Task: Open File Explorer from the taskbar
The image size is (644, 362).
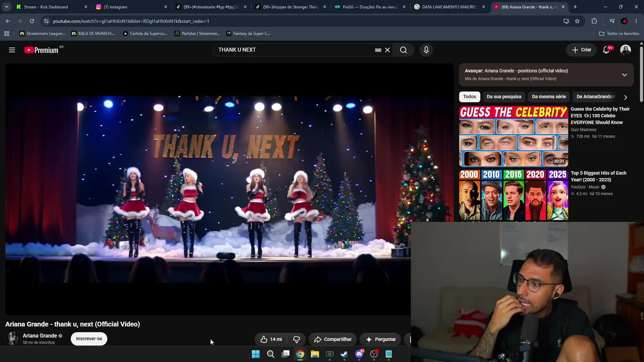Action: [x=315, y=354]
